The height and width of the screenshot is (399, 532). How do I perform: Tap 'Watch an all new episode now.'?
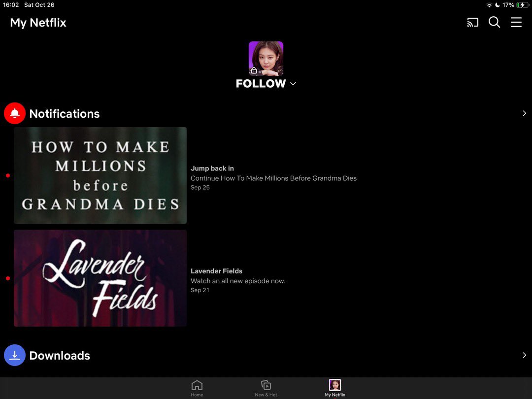coord(238,281)
